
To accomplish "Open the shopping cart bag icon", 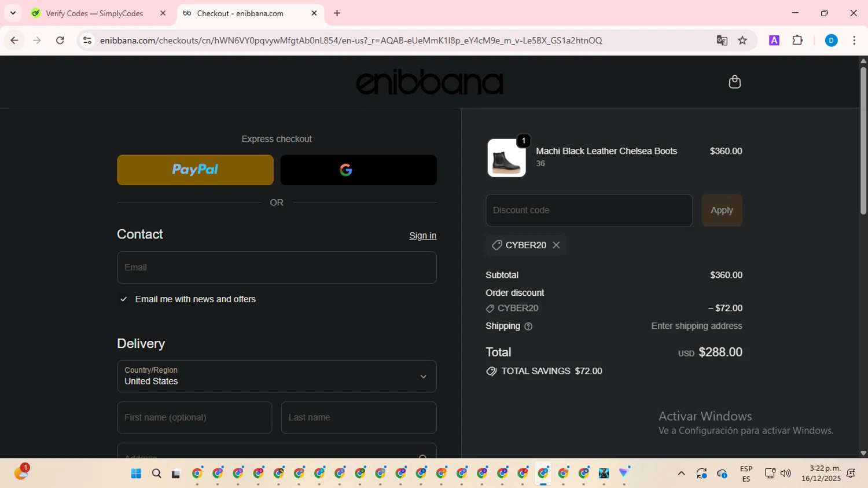I will pos(734,82).
